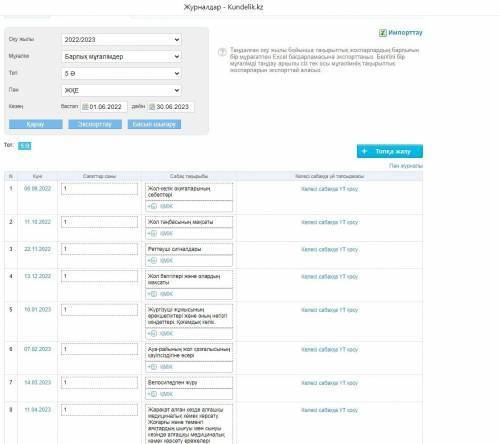Open the date link 11.04.2023
This screenshot has width=500, height=444.
[37, 410]
